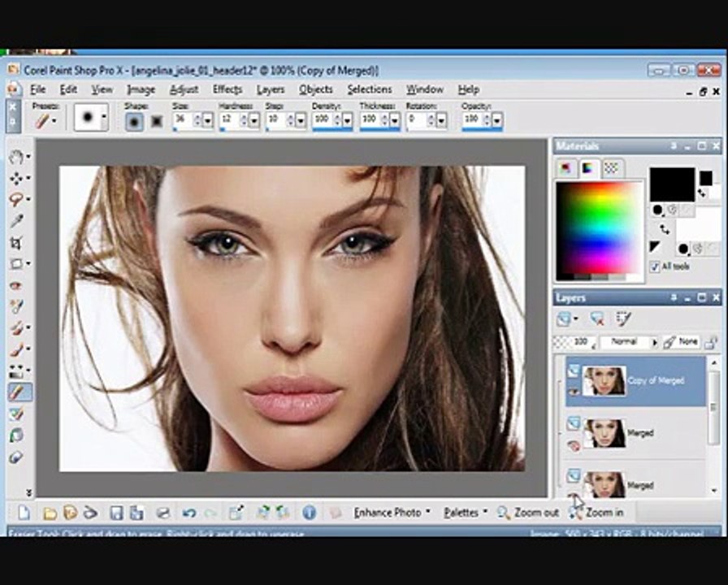Select the bottom tool in the Tools toolbar
The image size is (728, 585).
17,457
